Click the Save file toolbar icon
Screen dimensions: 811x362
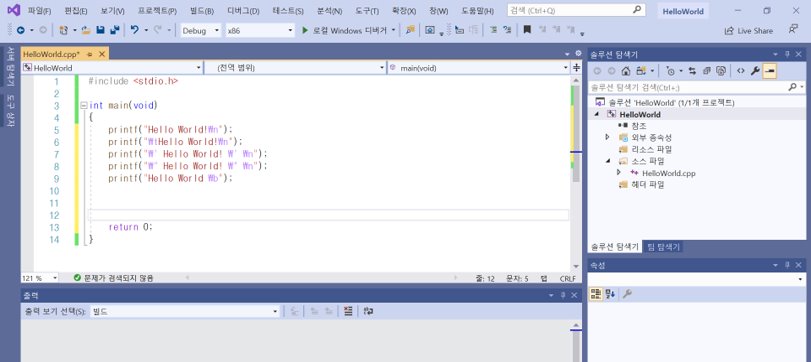click(100, 31)
